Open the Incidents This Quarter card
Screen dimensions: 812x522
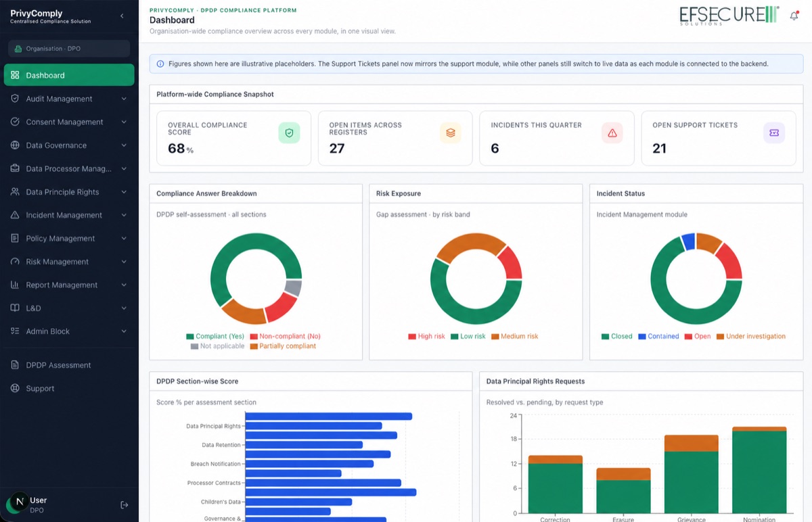[557, 139]
